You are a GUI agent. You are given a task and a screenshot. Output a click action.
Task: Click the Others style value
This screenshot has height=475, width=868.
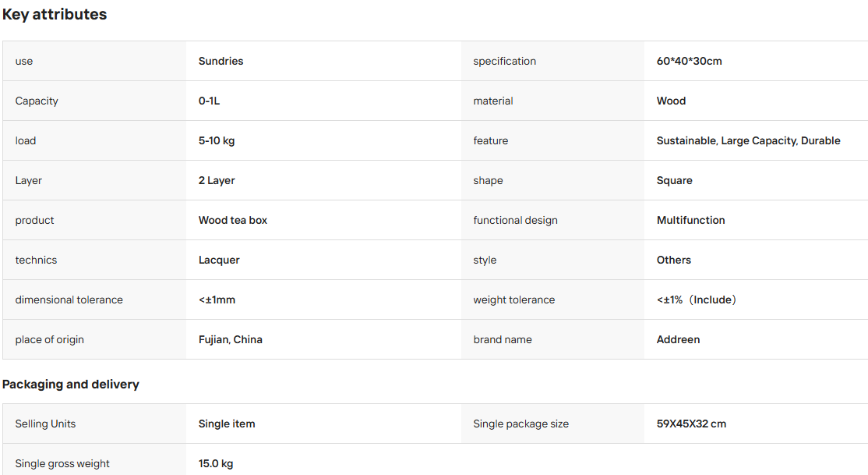[x=674, y=260]
